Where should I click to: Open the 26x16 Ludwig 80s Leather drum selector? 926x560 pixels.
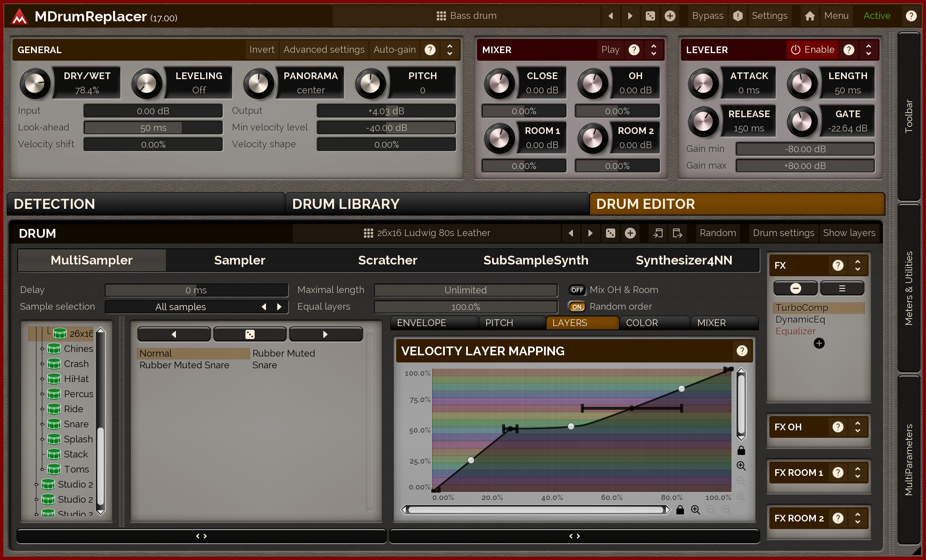[427, 233]
